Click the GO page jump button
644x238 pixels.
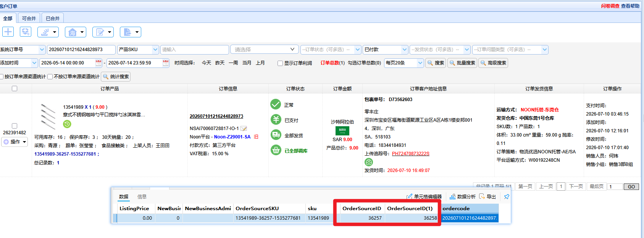(631, 187)
